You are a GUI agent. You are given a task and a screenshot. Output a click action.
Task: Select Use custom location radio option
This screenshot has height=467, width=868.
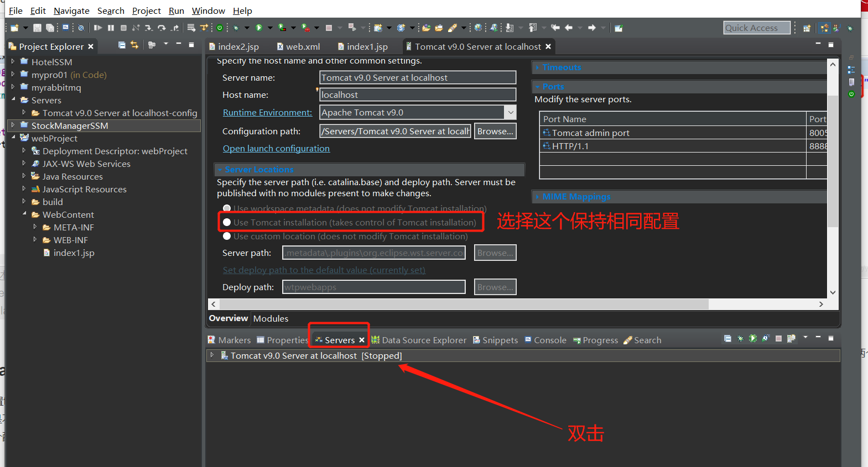pos(227,236)
